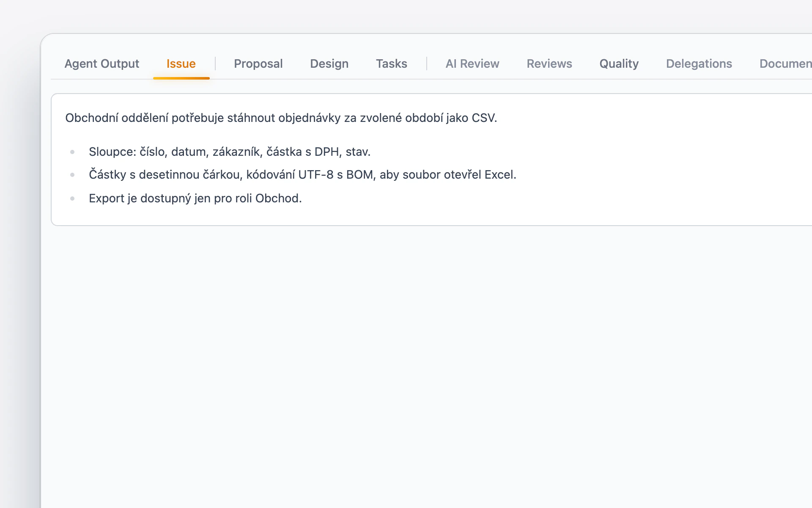
Task: Click the bullet line about "UTF-8 s BOM"
Action: pos(302,174)
